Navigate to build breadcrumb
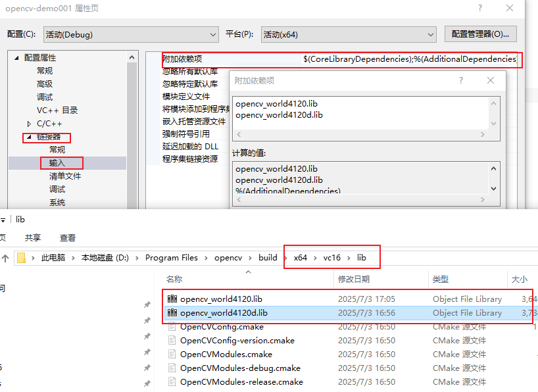The width and height of the screenshot is (538, 392). pyautogui.click(x=268, y=258)
